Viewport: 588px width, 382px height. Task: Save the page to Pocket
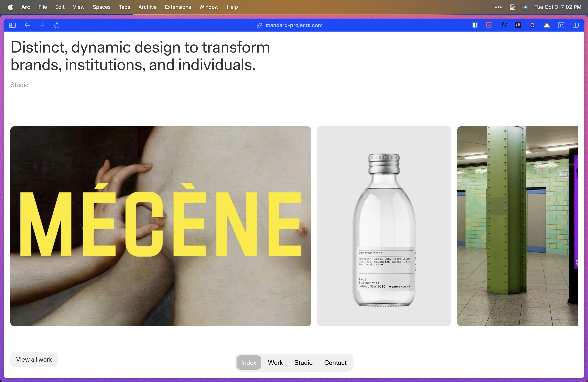(x=489, y=25)
